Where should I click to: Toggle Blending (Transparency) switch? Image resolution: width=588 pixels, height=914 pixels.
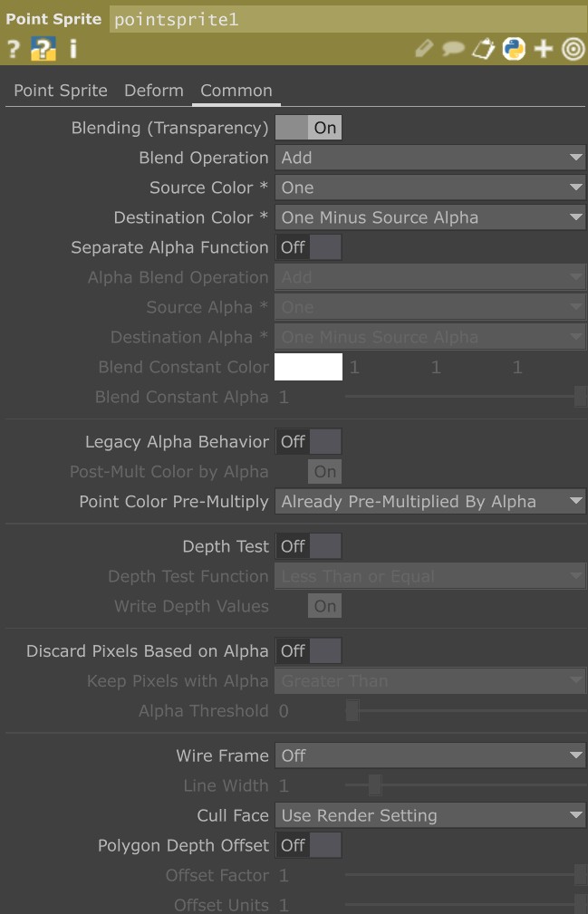click(x=308, y=128)
